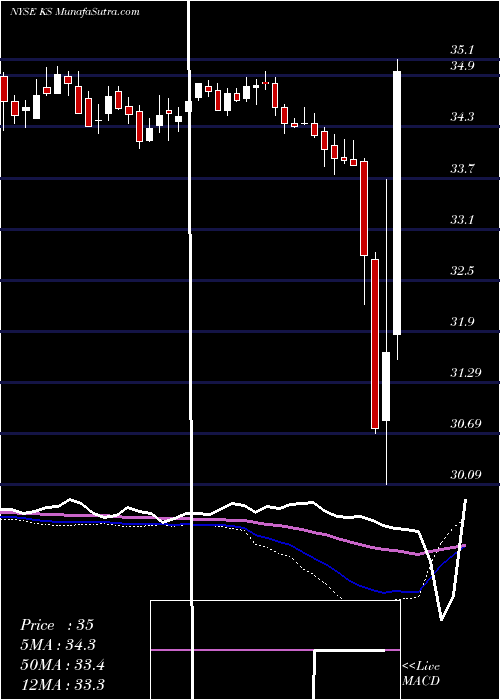The height and width of the screenshot is (700, 500).
Task: Click the largest red candlestick body
Action: [x=375, y=344]
